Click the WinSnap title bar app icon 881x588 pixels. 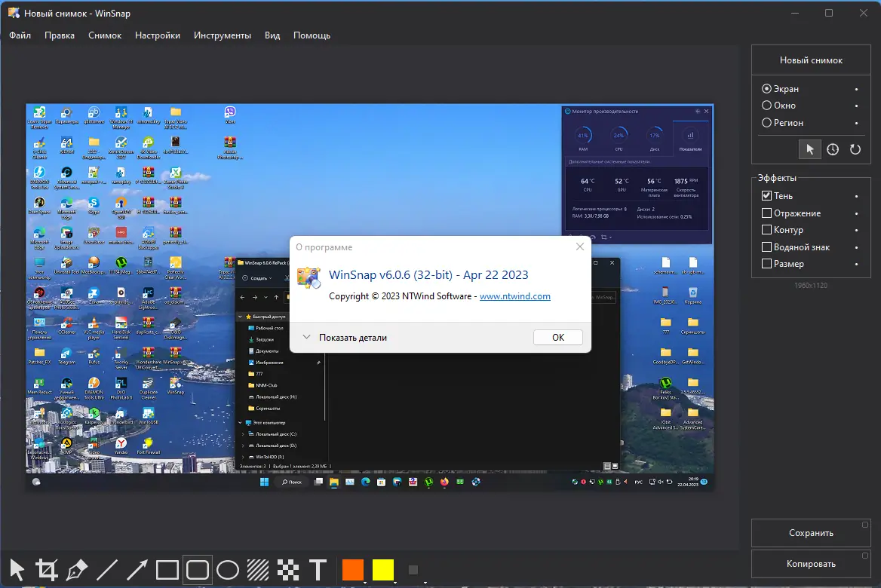(x=14, y=12)
